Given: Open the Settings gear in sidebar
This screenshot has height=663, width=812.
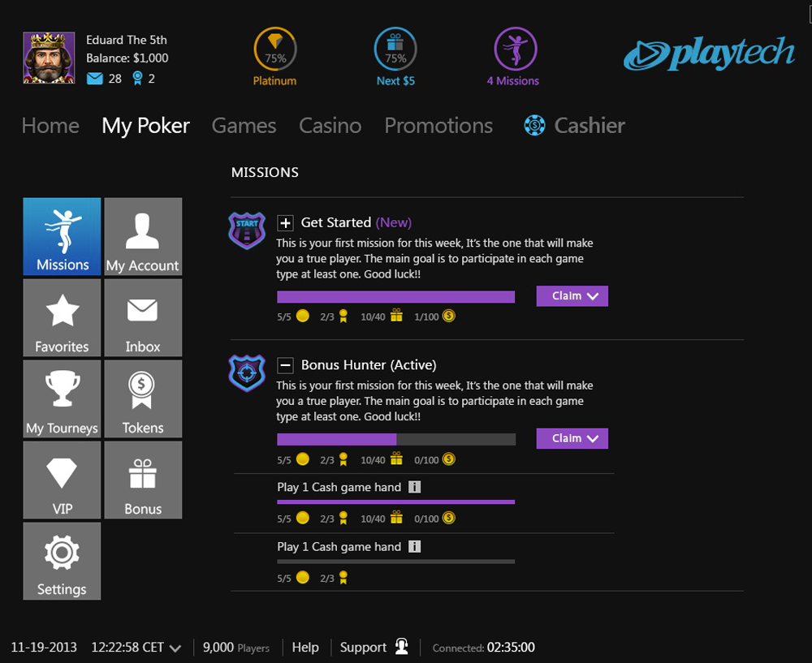Looking at the screenshot, I should [62, 561].
